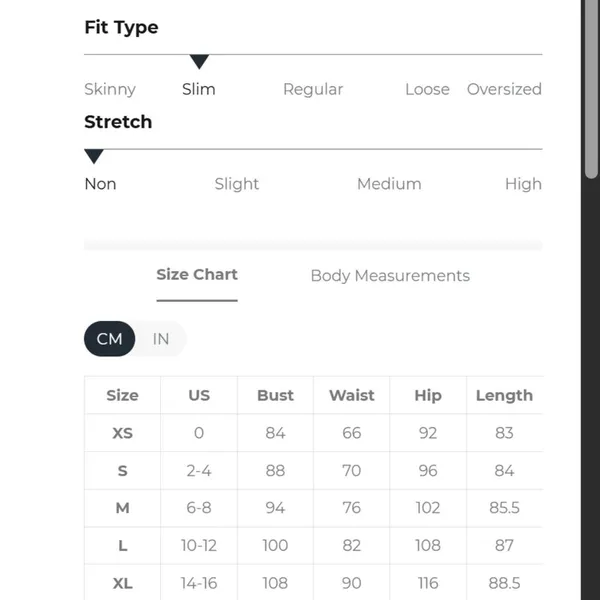Open the Size Chart tab
600x600 pixels.
click(197, 275)
